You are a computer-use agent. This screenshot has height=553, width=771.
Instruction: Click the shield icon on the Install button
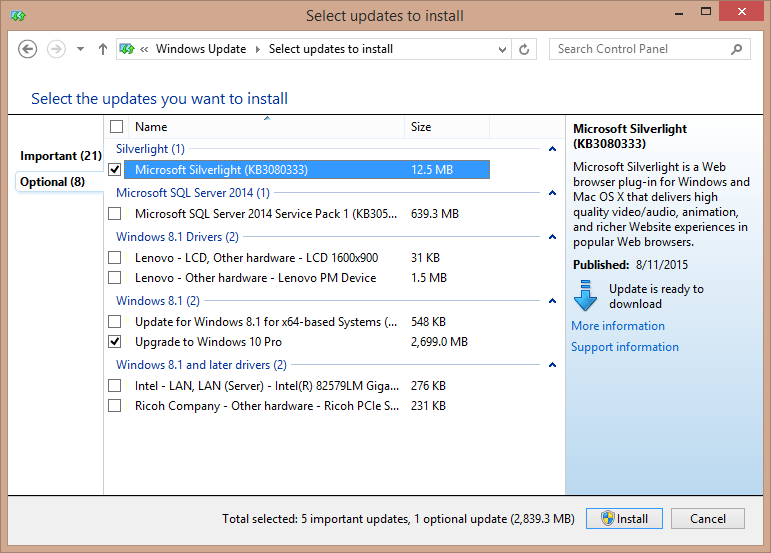608,519
